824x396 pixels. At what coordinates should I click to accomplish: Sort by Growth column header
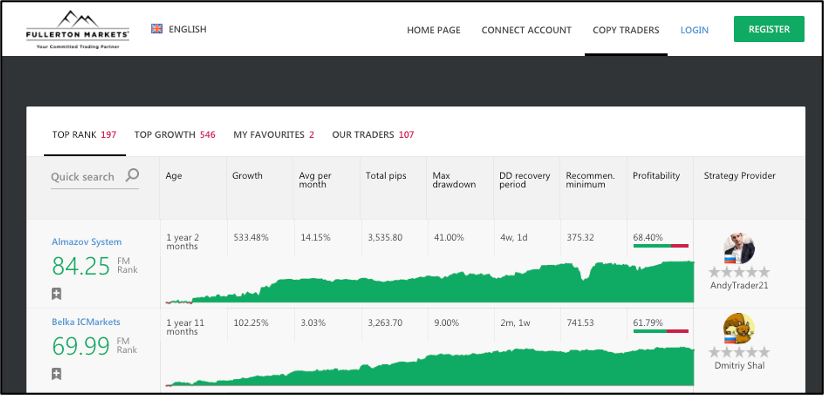tap(247, 176)
